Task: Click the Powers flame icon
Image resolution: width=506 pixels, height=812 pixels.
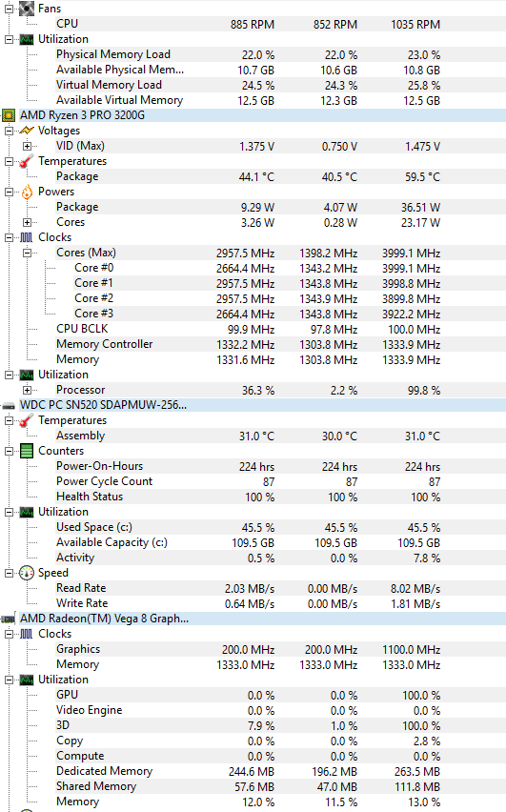Action: [27, 192]
